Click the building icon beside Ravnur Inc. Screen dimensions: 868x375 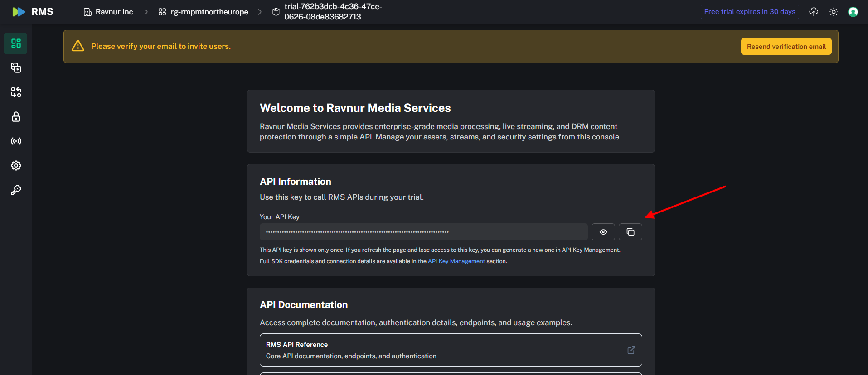(x=87, y=12)
